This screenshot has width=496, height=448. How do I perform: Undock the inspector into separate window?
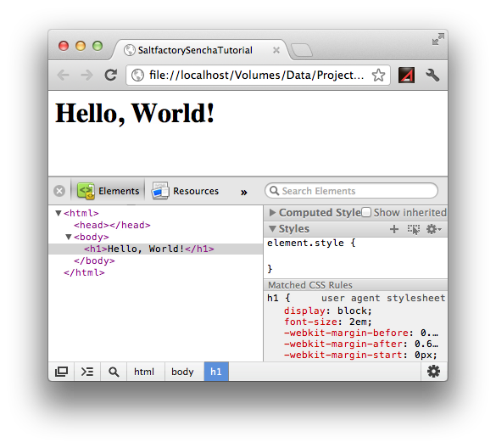(61, 372)
